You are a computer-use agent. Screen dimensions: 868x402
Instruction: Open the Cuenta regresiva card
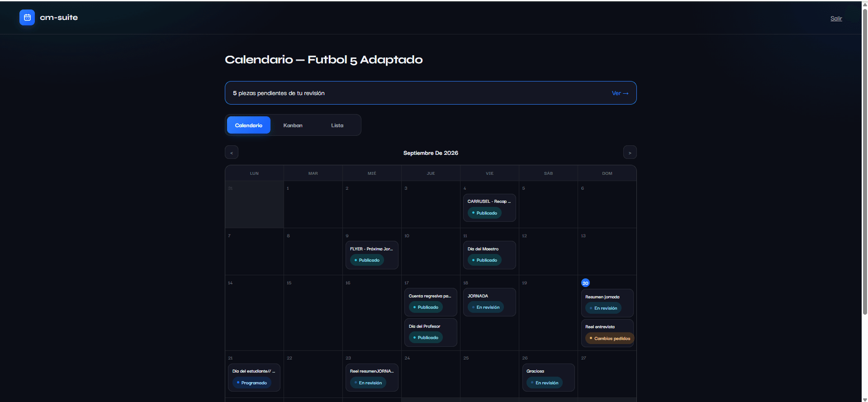pos(431,302)
